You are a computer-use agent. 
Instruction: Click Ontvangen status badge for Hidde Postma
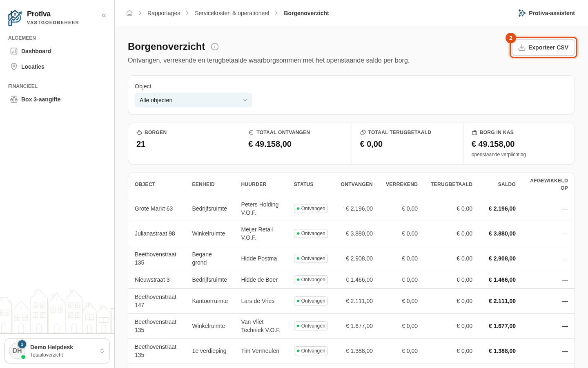point(311,258)
